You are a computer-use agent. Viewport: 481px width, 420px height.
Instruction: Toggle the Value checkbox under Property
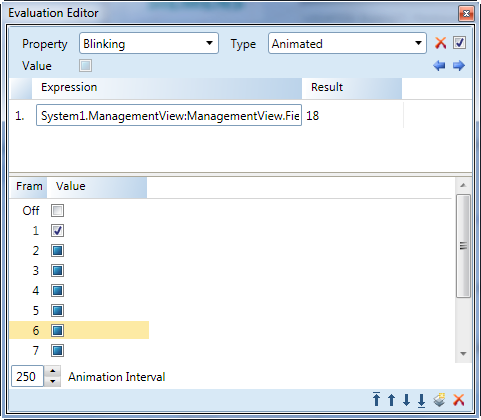(85, 65)
